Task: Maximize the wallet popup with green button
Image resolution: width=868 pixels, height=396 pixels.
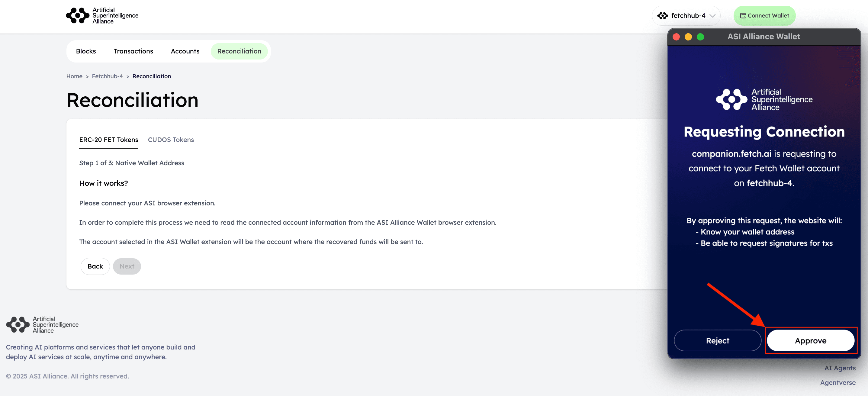Action: coord(700,37)
